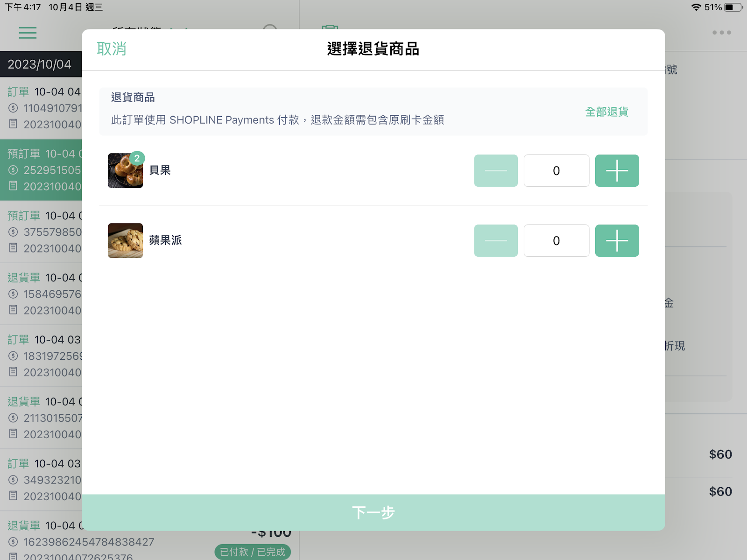This screenshot has width=747, height=560.
Task: Decrease 貝果 return quantity with minus
Action: (496, 171)
